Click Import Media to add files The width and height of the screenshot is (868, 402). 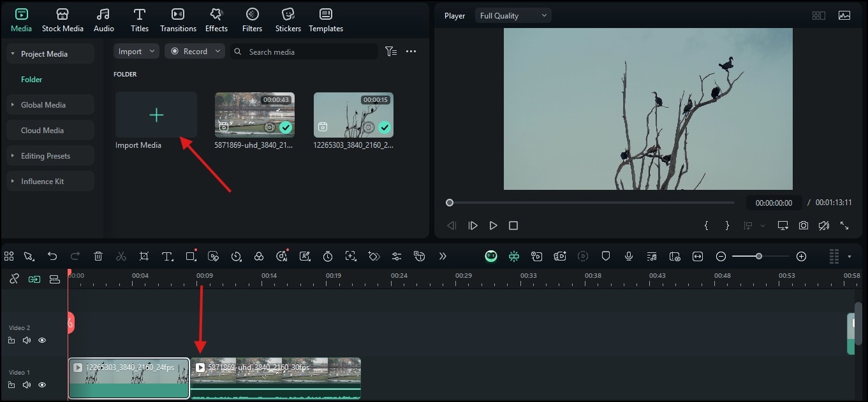pyautogui.click(x=156, y=115)
